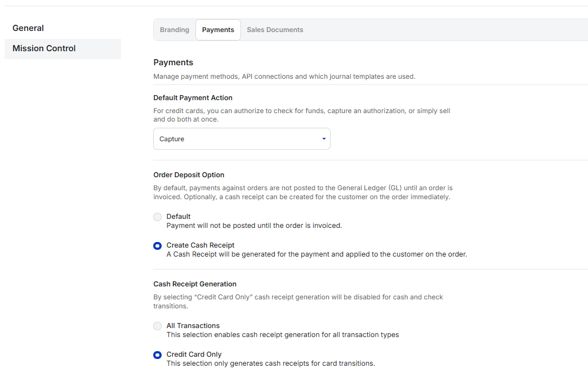The image size is (588, 377).
Task: Click the "All Transactions" label text
Action: point(193,326)
